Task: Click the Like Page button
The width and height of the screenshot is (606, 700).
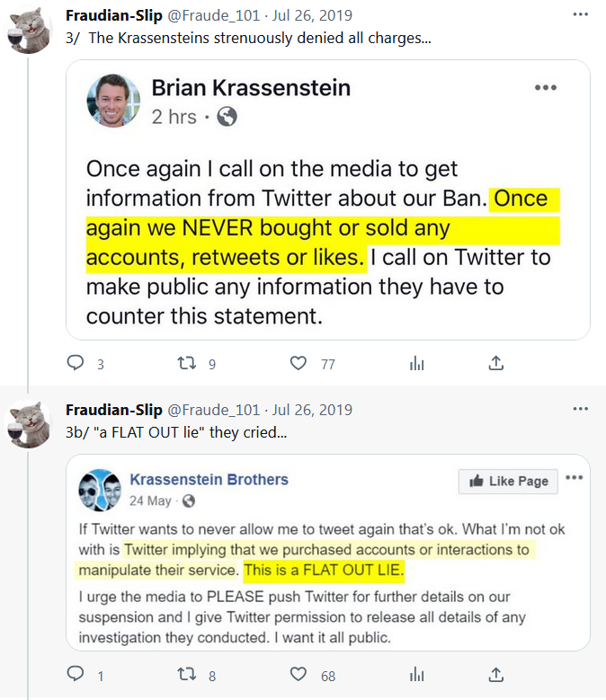Action: tap(508, 482)
